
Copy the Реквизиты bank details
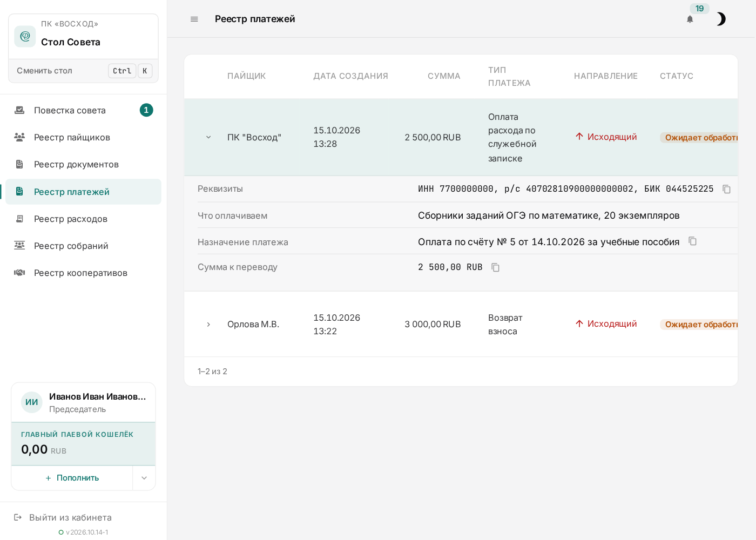pyautogui.click(x=727, y=189)
